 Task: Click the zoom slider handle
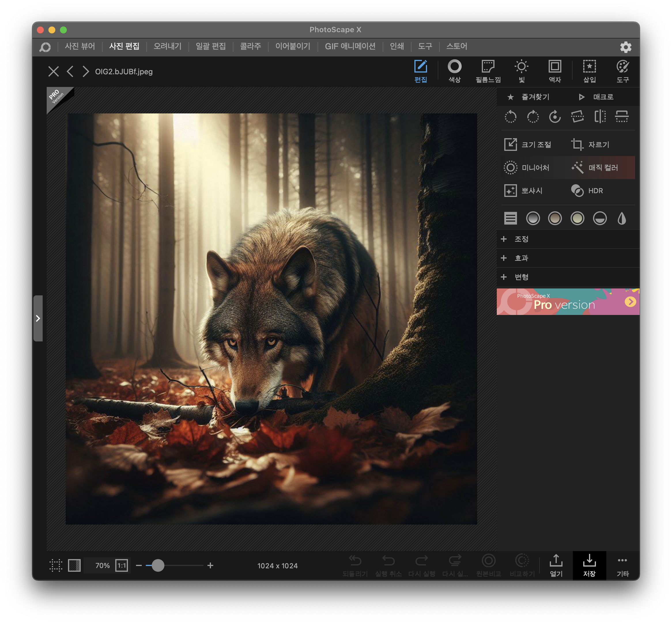click(158, 565)
